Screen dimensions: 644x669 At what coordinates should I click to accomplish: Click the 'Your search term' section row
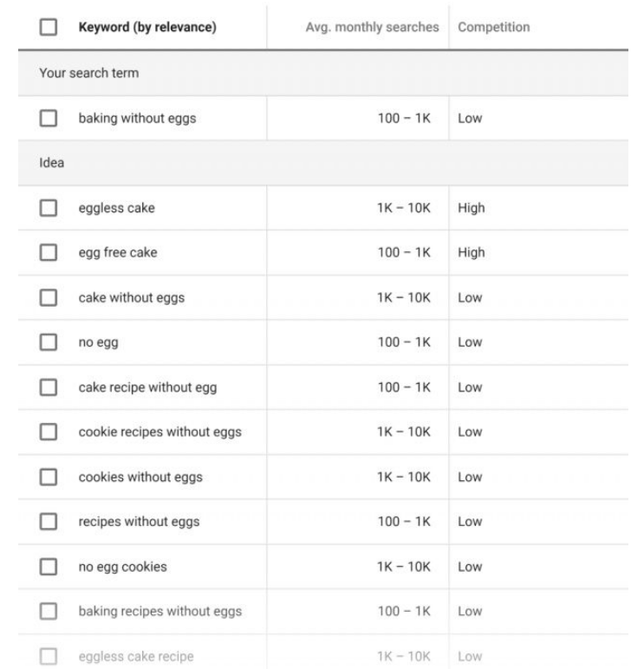[323, 73]
